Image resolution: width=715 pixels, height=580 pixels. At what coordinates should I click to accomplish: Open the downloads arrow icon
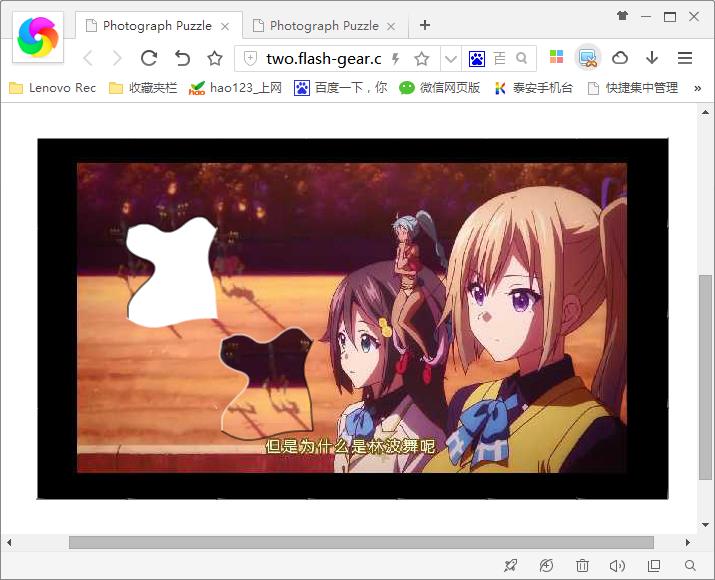click(652, 58)
